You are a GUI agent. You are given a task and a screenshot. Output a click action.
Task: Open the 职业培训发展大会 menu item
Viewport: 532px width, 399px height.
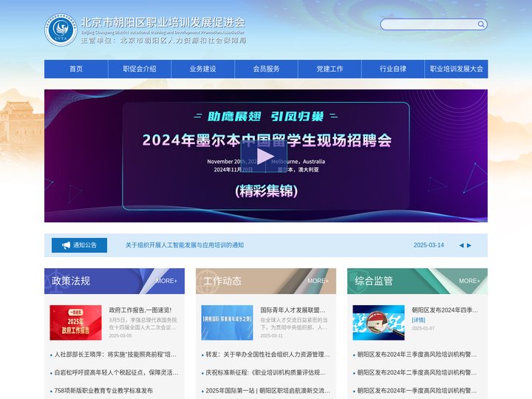(457, 69)
